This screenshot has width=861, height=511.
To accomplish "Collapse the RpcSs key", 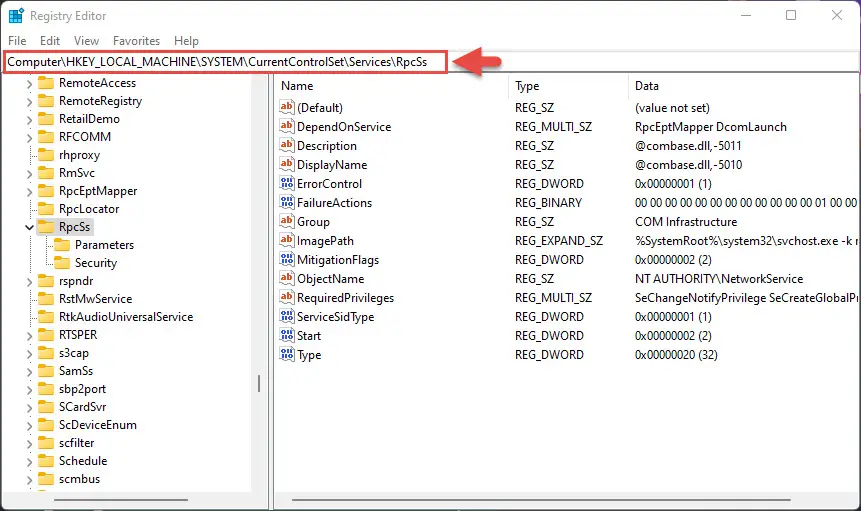I will pos(29,227).
